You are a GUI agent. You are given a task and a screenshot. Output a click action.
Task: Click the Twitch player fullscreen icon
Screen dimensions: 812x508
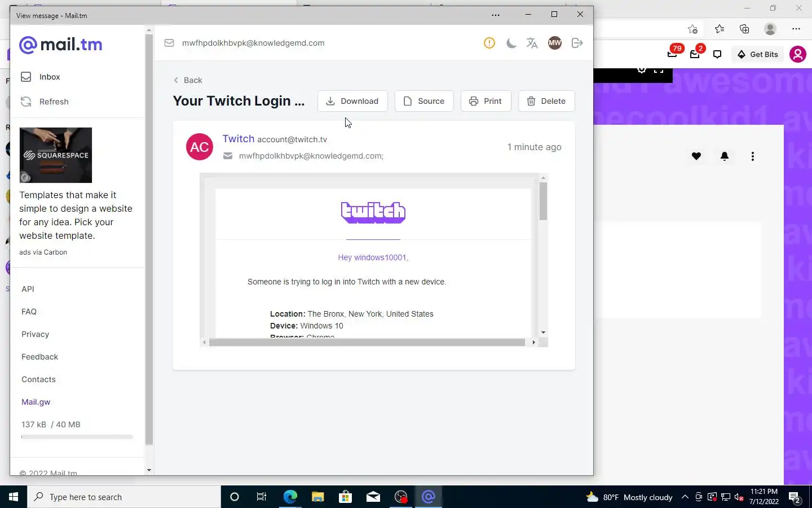(659, 70)
